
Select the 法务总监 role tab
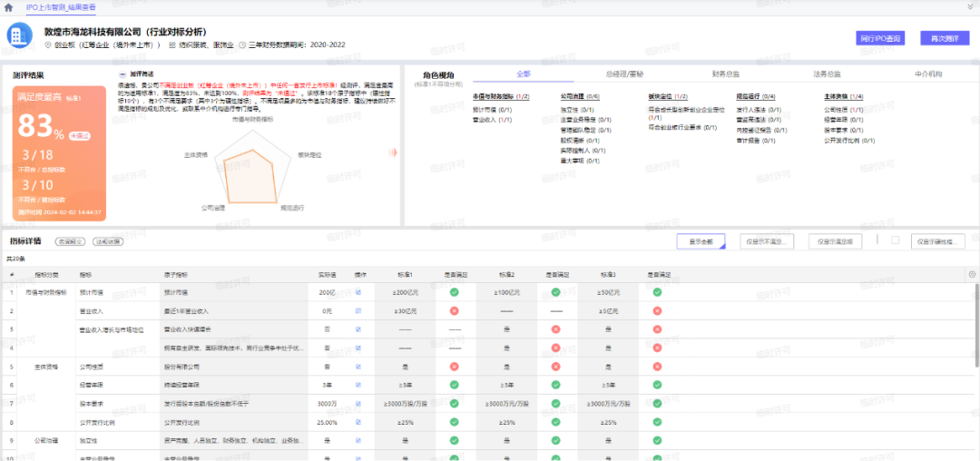coord(827,74)
